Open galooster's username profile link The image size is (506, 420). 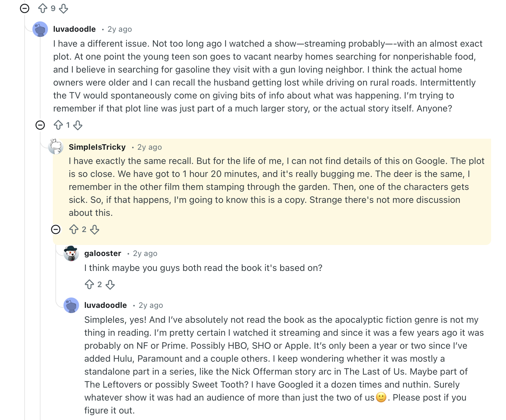[x=103, y=253]
